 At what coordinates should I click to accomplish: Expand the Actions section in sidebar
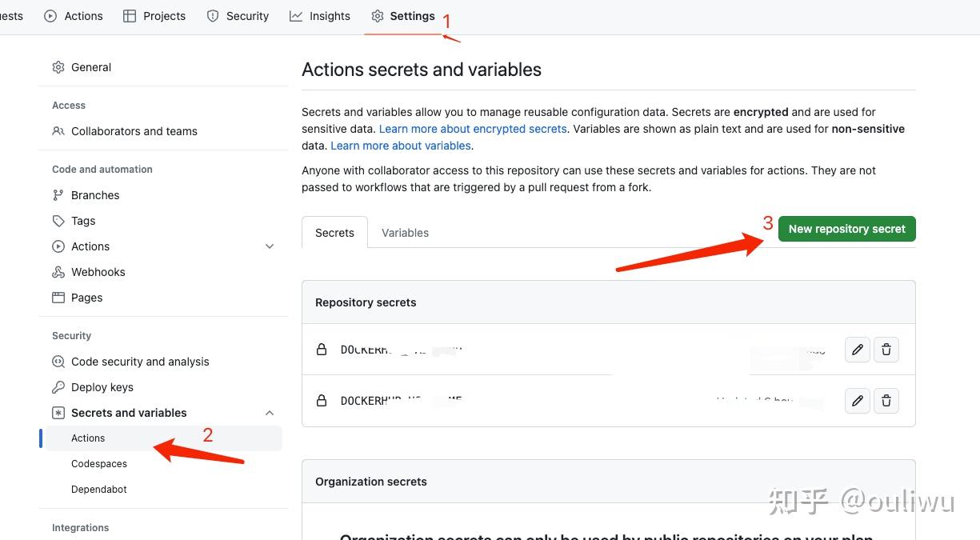tap(270, 246)
